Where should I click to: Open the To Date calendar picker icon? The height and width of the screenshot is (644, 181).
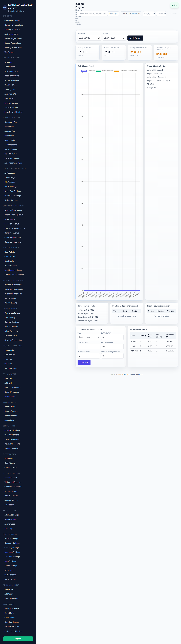124,38
